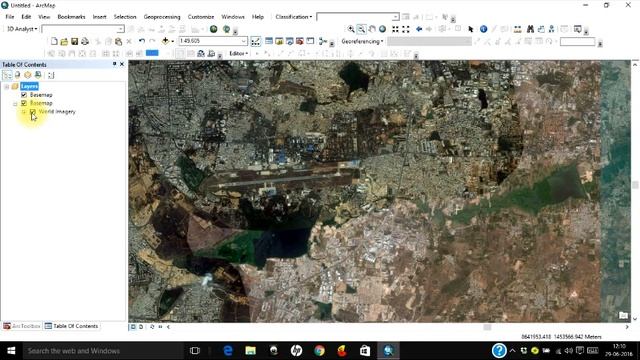Go back to previous extent arrow
The height and width of the screenshot is (360, 640).
coord(419,29)
